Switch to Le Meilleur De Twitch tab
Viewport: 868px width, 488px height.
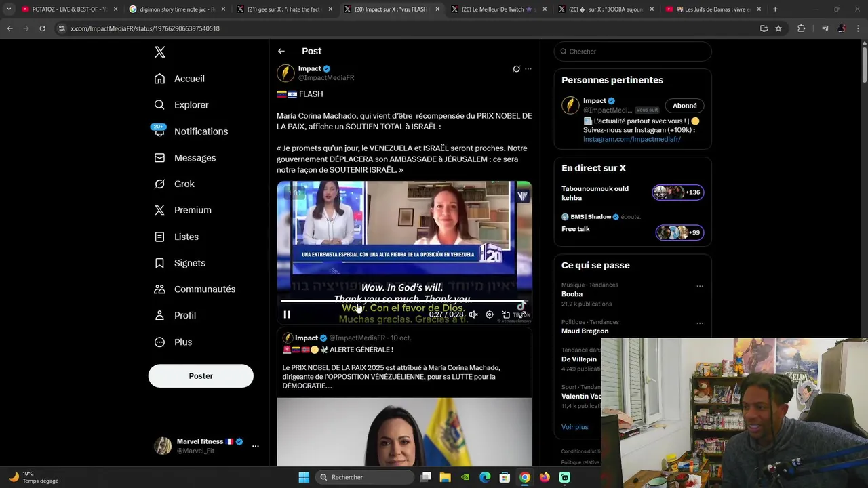[499, 9]
